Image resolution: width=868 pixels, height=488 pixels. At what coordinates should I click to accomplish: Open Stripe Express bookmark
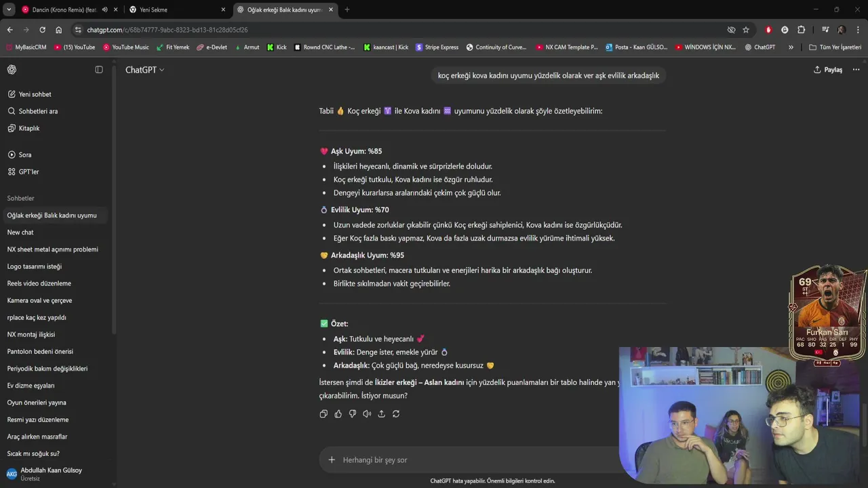[x=436, y=47]
